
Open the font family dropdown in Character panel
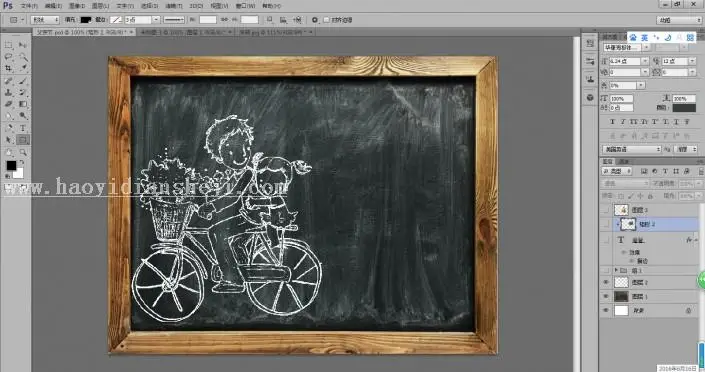coord(626,47)
